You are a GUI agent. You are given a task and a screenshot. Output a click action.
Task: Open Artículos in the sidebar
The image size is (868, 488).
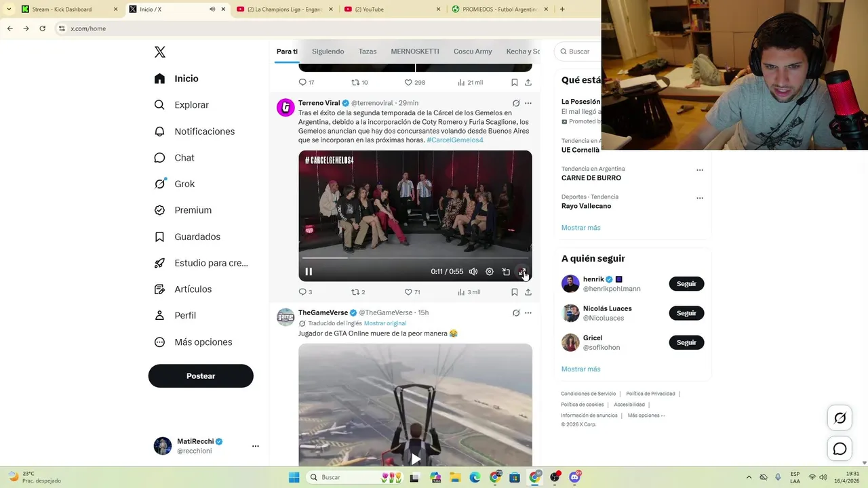tap(182, 289)
